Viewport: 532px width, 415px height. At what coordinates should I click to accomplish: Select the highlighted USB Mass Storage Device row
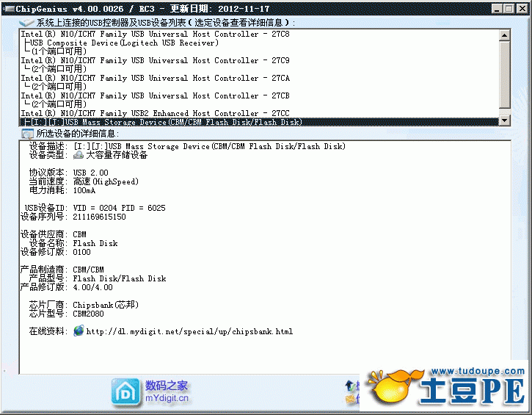point(259,122)
